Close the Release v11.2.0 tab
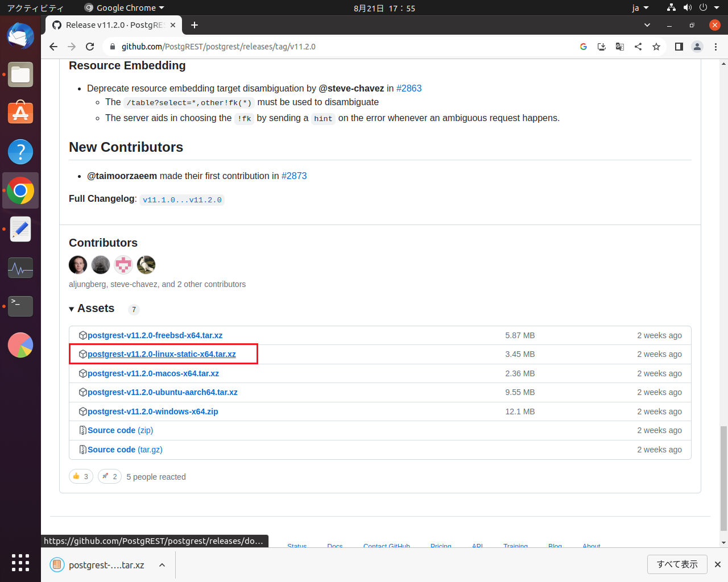 click(173, 25)
